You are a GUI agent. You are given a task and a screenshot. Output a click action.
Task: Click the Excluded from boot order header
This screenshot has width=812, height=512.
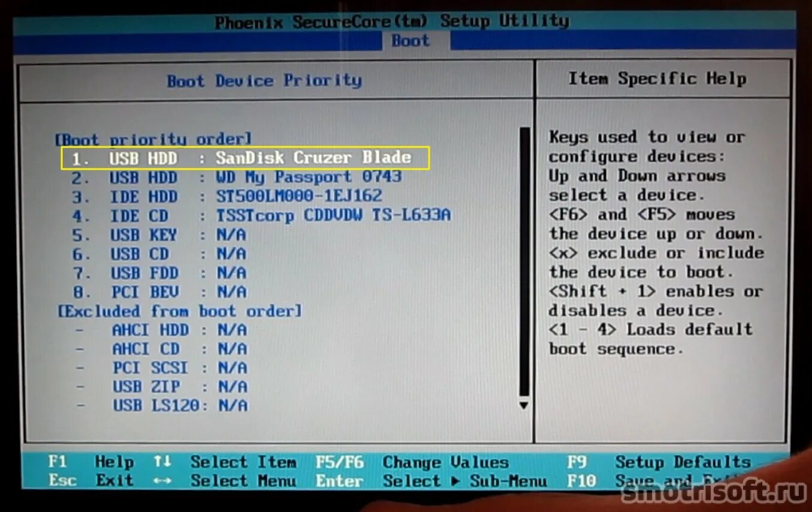[179, 311]
